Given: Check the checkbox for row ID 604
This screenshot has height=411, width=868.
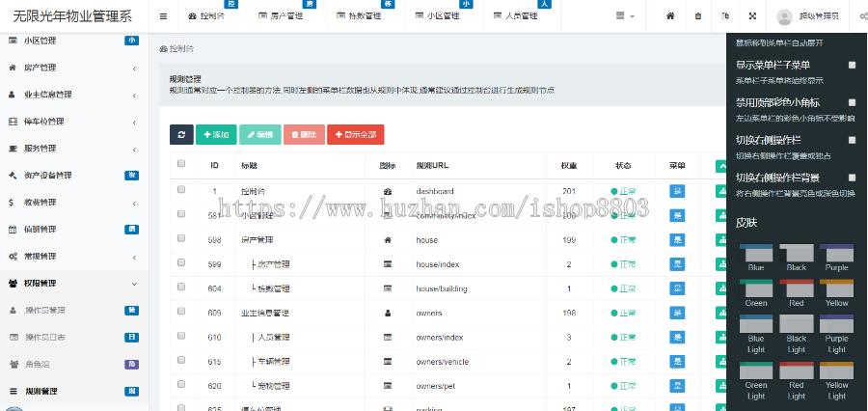Looking at the screenshot, I should click(x=181, y=287).
